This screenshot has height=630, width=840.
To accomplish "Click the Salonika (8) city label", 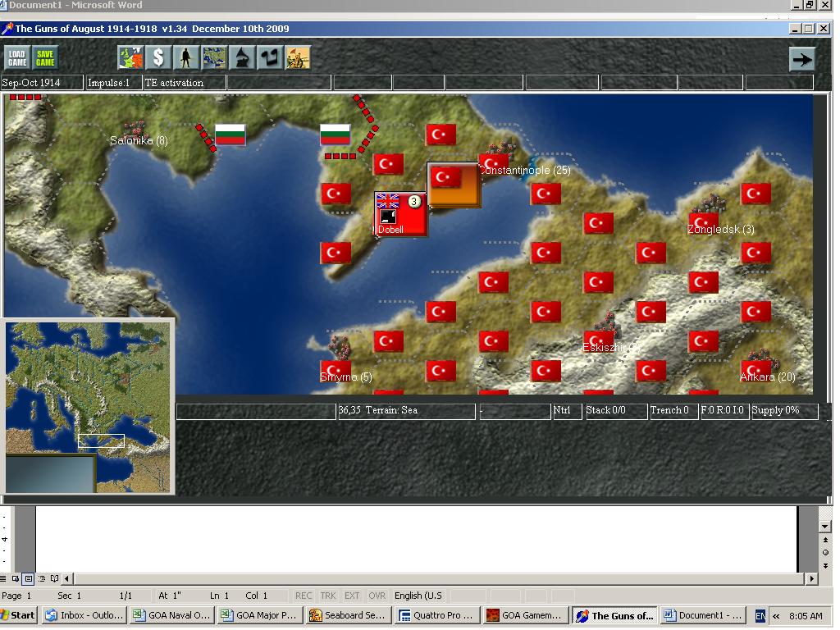I will (139, 140).
